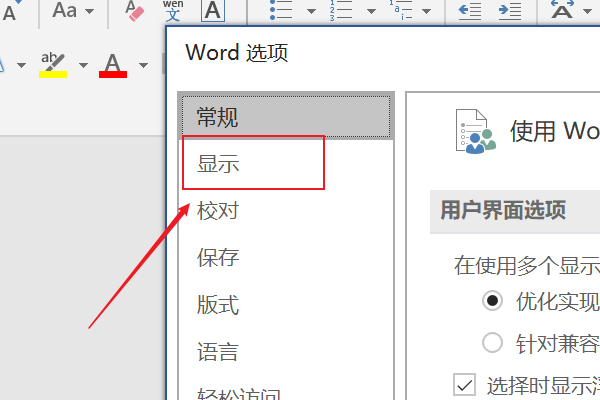Expand the Asian Layout dropdown arrow

[x=587, y=11]
